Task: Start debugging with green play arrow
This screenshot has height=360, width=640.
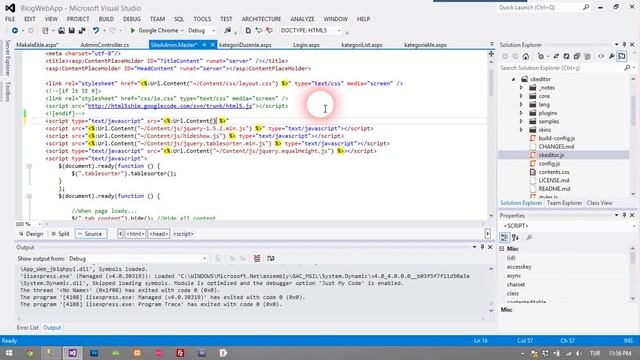Action: [133, 31]
